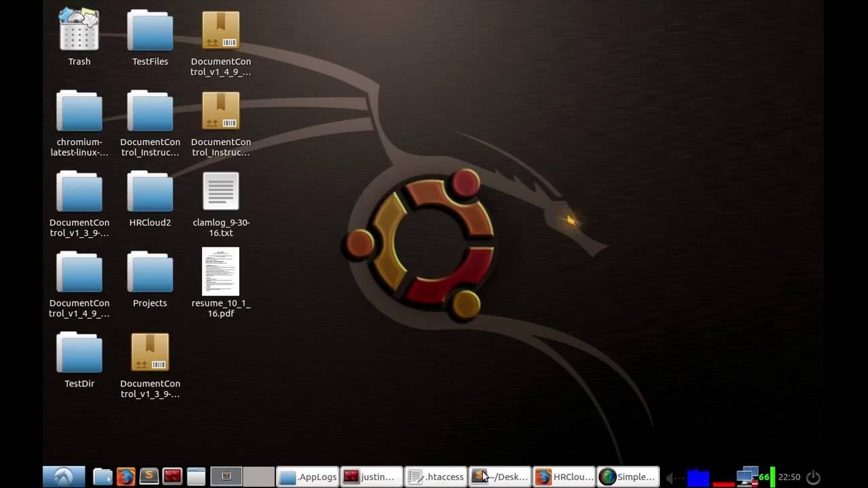
Task: Select the DocumentControl_Instruc folder icon
Action: pyautogui.click(x=150, y=110)
